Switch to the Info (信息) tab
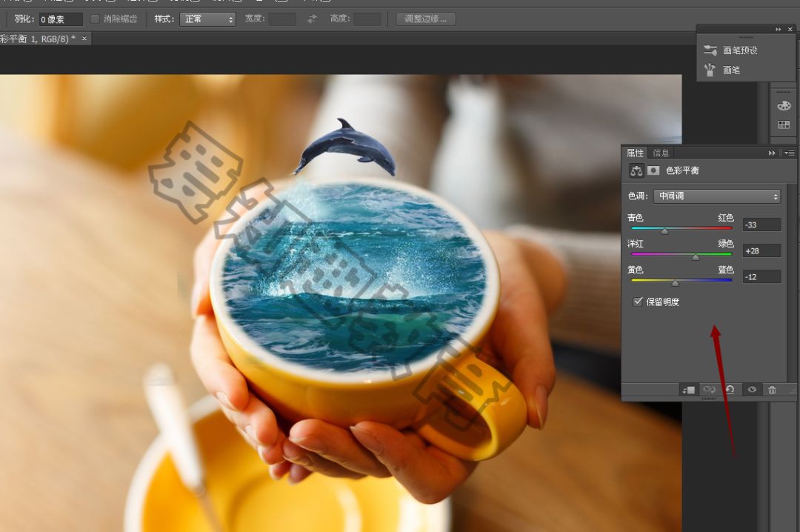 661,153
